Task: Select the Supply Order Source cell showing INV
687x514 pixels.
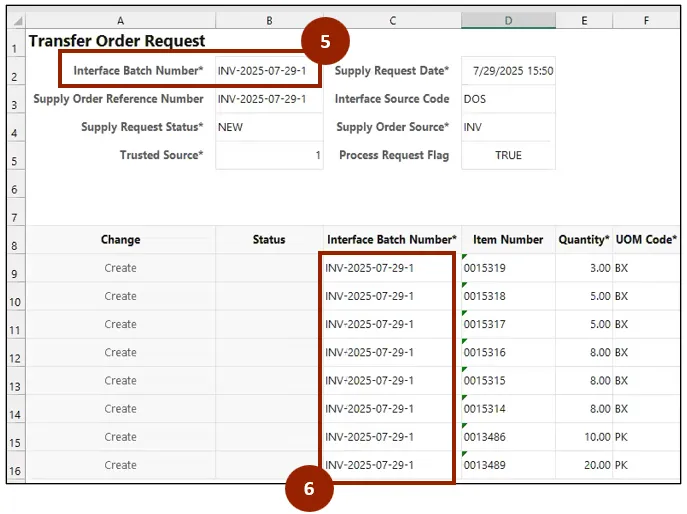Action: [x=508, y=127]
